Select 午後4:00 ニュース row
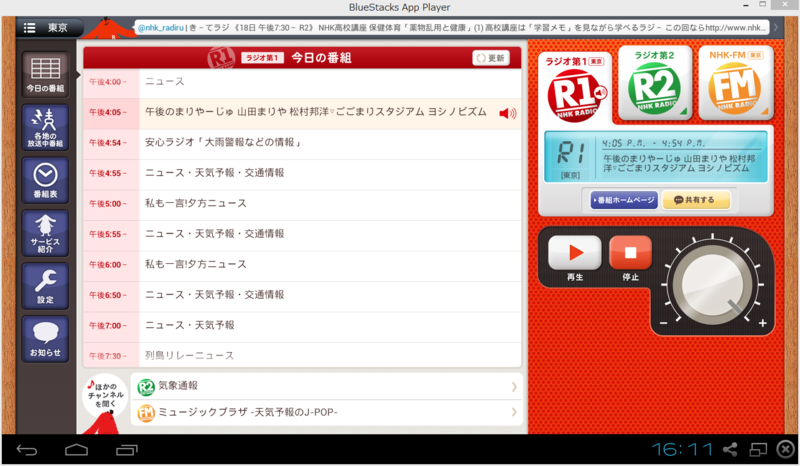Image resolution: width=800 pixels, height=466 pixels. 303,82
